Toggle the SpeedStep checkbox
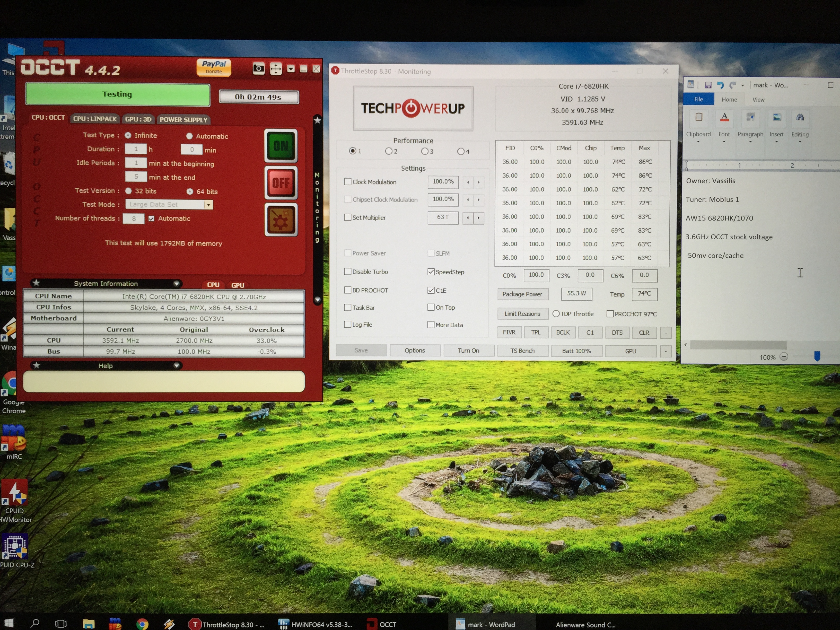Image resolution: width=840 pixels, height=630 pixels. point(431,272)
